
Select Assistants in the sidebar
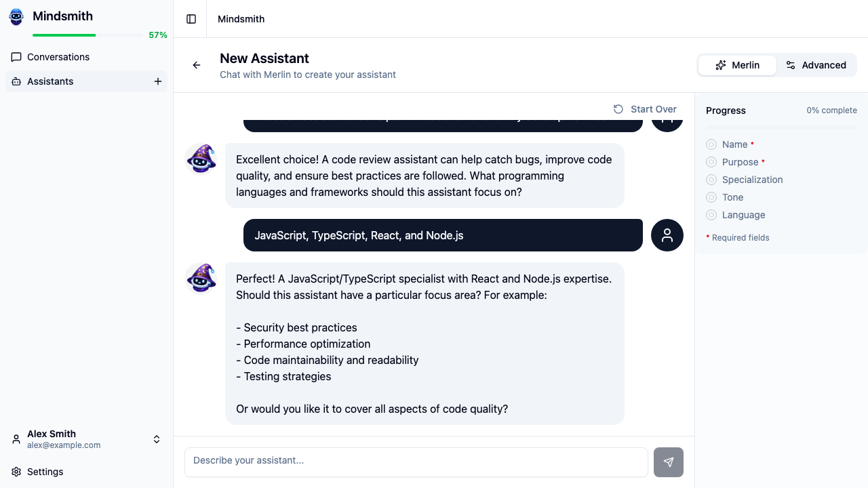tap(51, 81)
